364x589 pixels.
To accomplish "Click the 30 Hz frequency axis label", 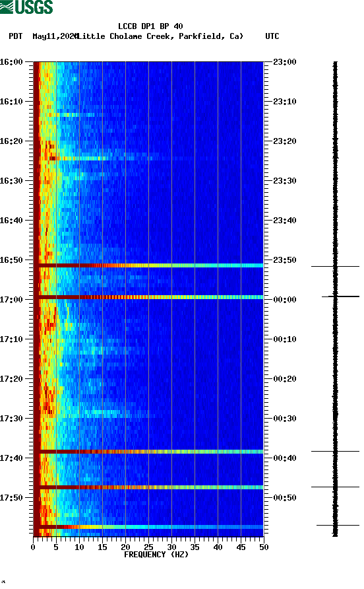I will pos(171,547).
